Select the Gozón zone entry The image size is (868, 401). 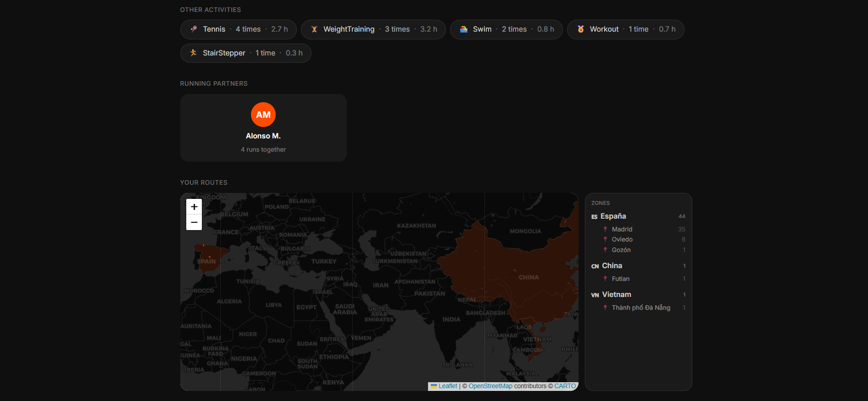point(621,250)
